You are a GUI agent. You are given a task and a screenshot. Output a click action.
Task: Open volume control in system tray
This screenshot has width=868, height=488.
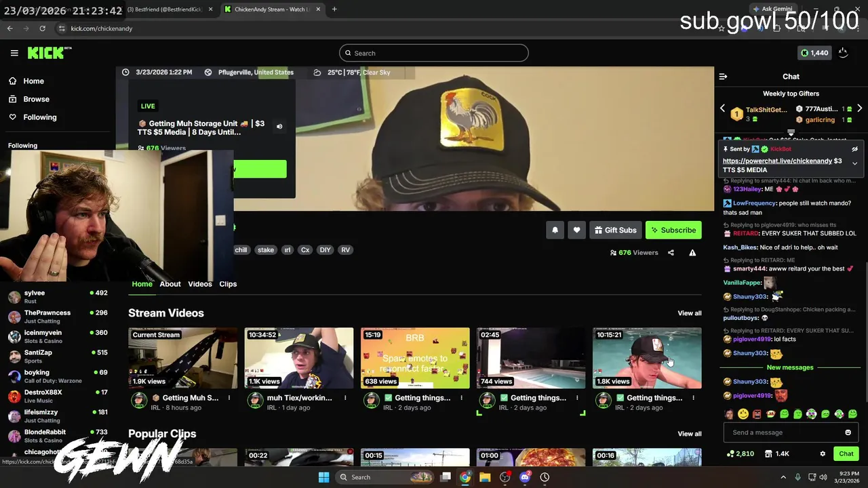(x=823, y=477)
